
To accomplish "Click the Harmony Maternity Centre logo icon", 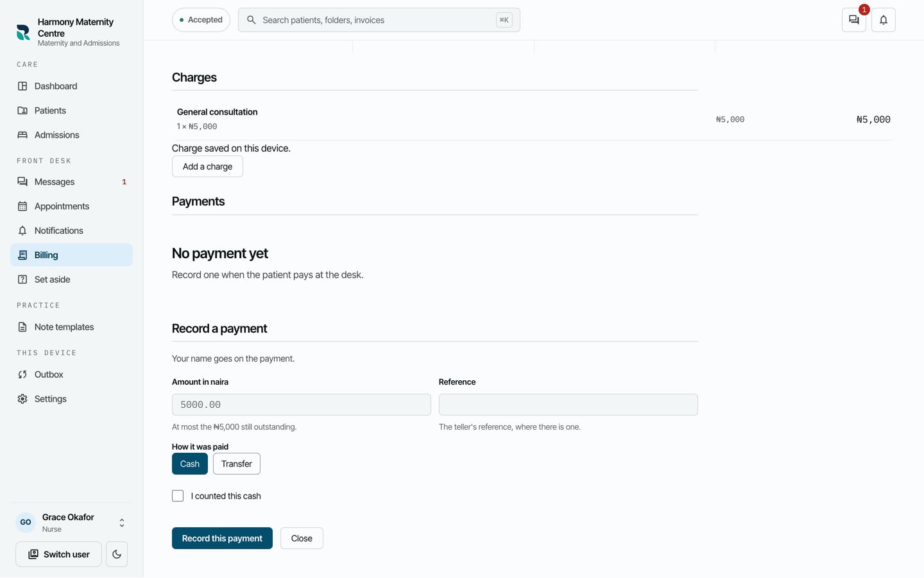I will 23,32.
